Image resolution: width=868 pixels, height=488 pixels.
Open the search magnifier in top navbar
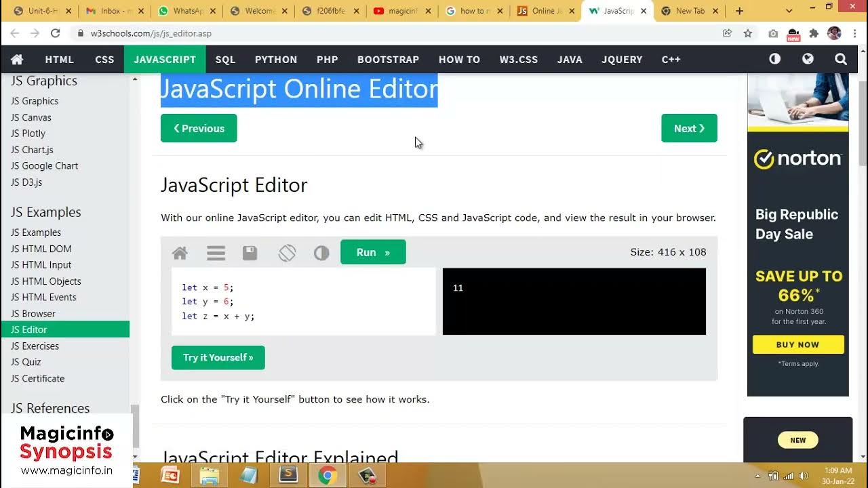tap(841, 59)
